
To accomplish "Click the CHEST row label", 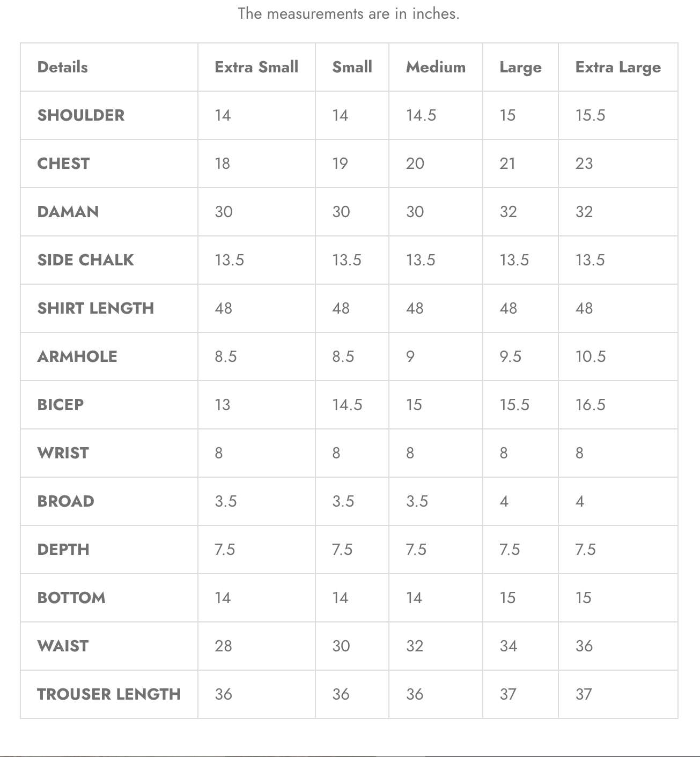I will coord(63,164).
